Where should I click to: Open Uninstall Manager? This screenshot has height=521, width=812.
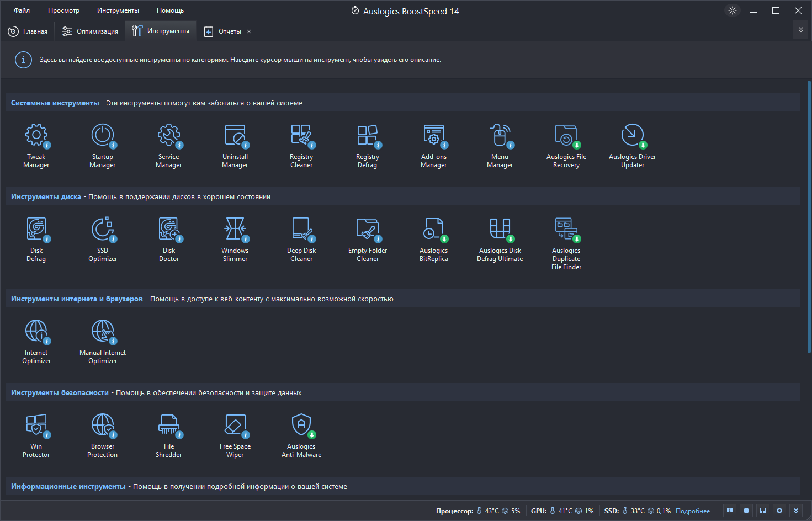235,146
